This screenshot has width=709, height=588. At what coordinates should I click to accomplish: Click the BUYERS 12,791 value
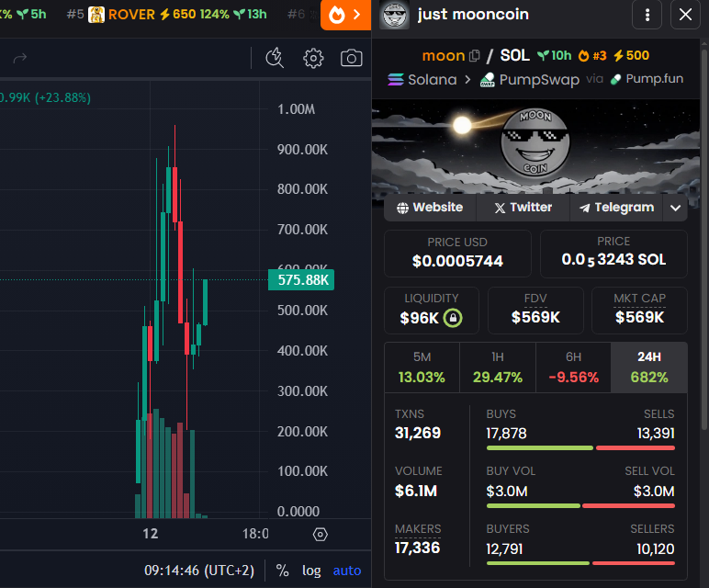point(504,549)
